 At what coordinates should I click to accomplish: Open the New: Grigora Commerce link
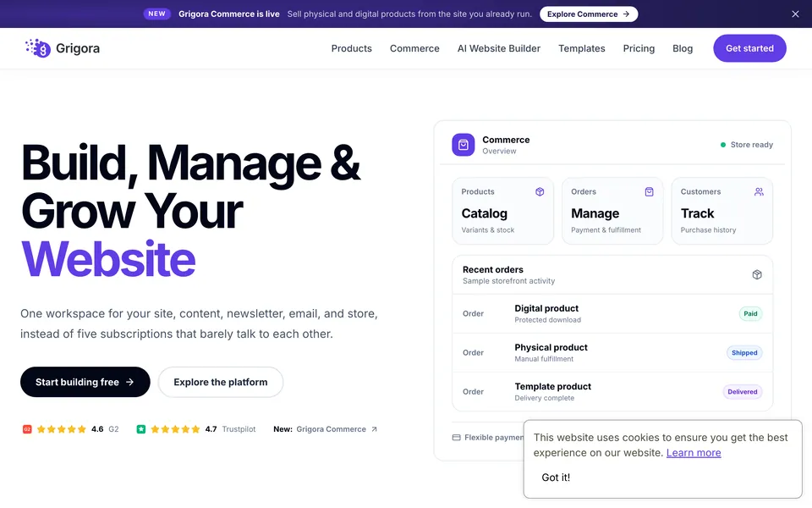[325, 429]
